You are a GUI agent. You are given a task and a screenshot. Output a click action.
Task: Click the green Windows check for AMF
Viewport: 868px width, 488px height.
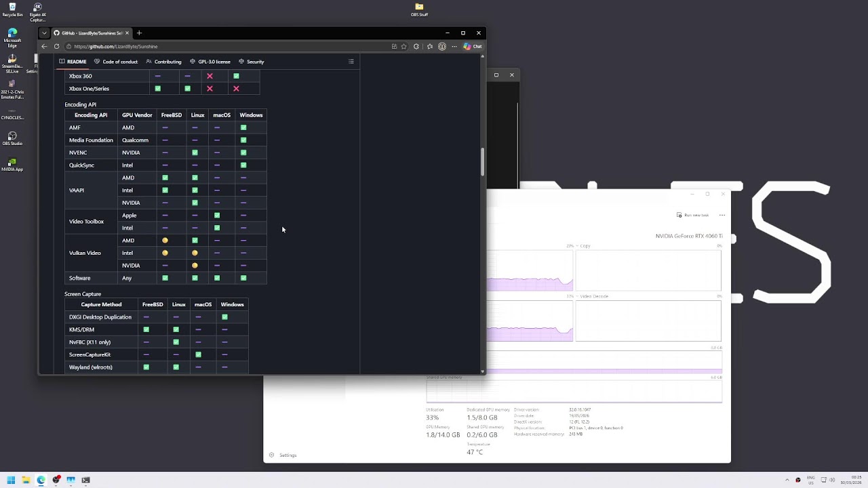243,127
